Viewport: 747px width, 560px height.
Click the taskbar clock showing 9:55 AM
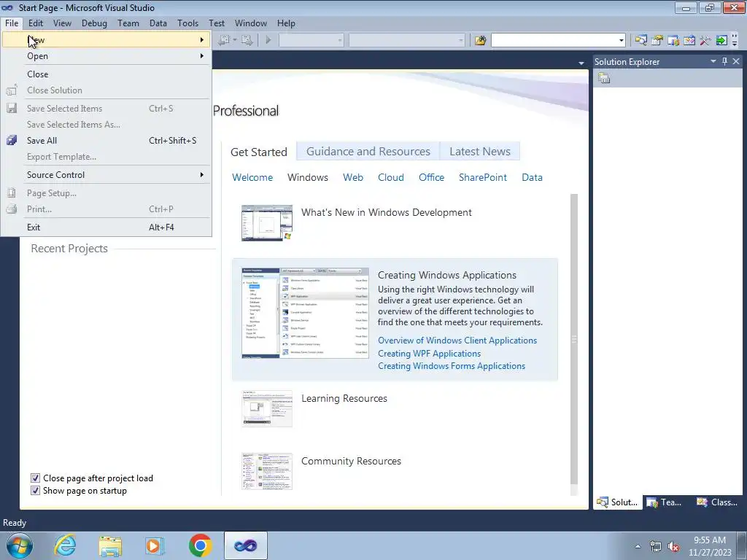(x=709, y=545)
